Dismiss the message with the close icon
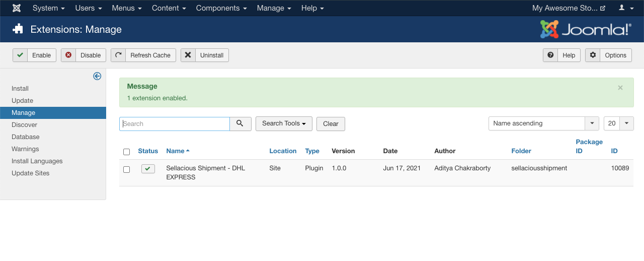Viewport: 644px width, 261px height. (x=620, y=88)
